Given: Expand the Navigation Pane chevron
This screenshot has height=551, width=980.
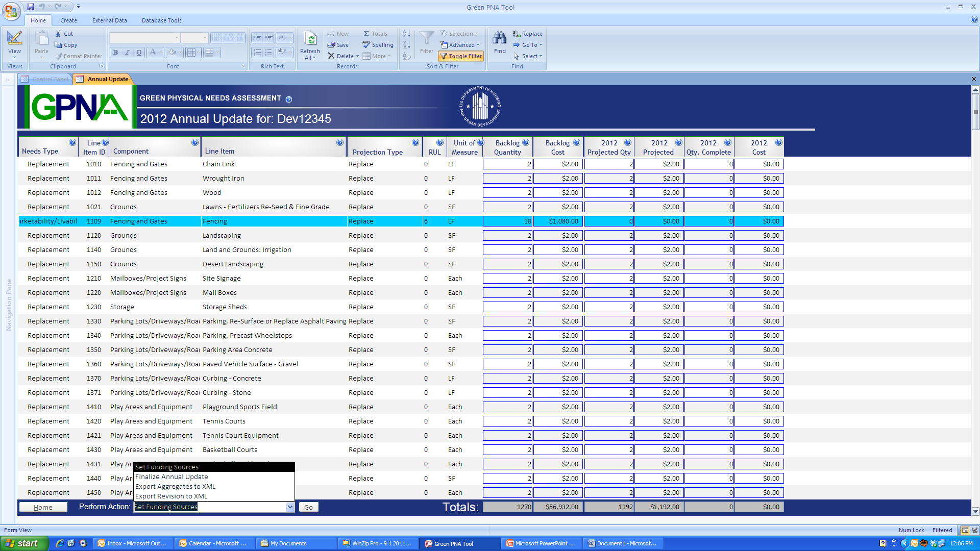Looking at the screenshot, I should point(8,80).
